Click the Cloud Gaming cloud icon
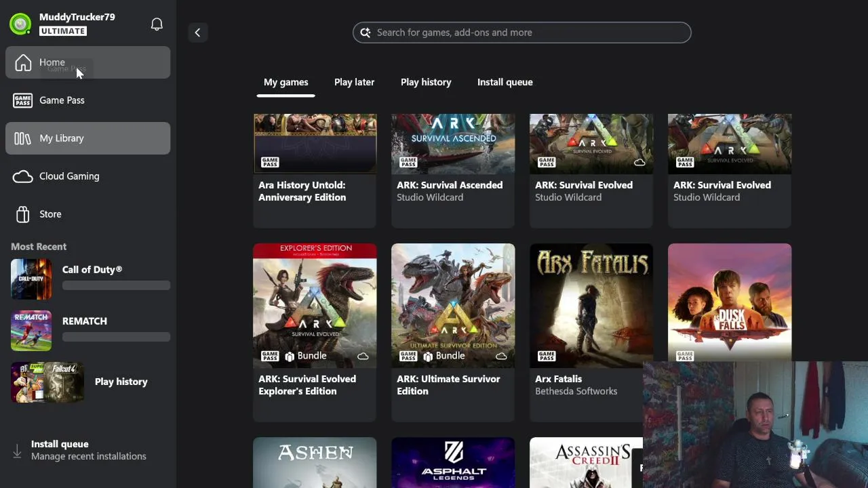The image size is (868, 488). (23, 176)
